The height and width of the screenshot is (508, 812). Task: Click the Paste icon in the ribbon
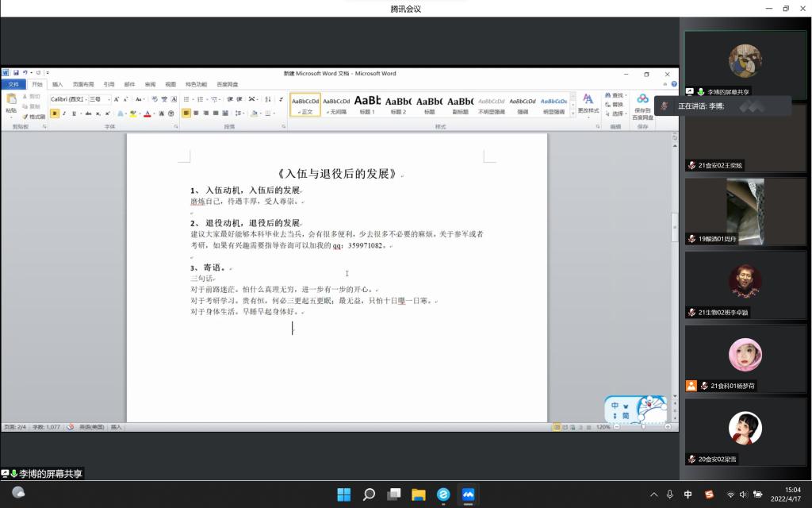[11, 102]
